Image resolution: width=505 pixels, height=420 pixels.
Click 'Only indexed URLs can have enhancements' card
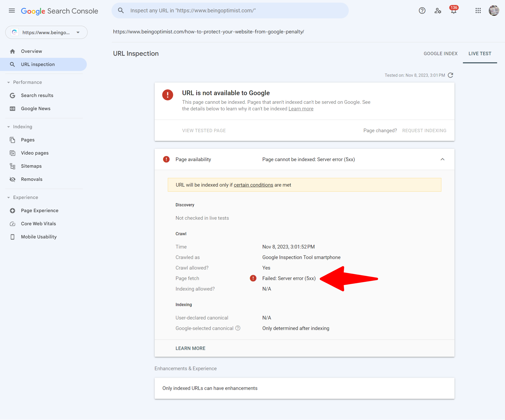pyautogui.click(x=304, y=388)
